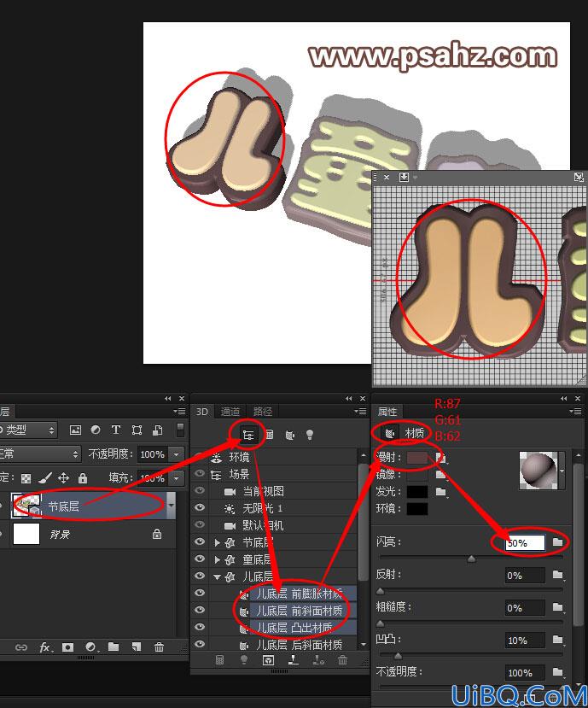Collapse the 儿底层 mesh in 3D panel

tap(217, 576)
